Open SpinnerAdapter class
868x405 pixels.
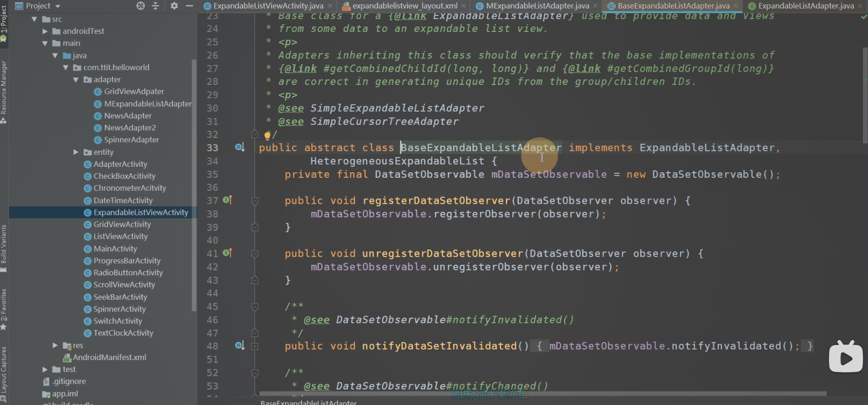(126, 140)
